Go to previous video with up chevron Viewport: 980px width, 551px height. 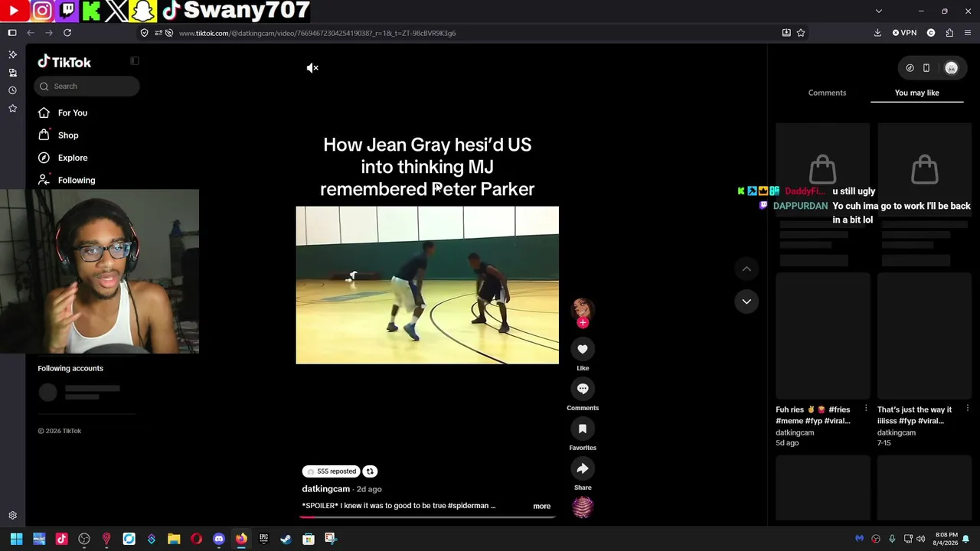[x=746, y=269]
